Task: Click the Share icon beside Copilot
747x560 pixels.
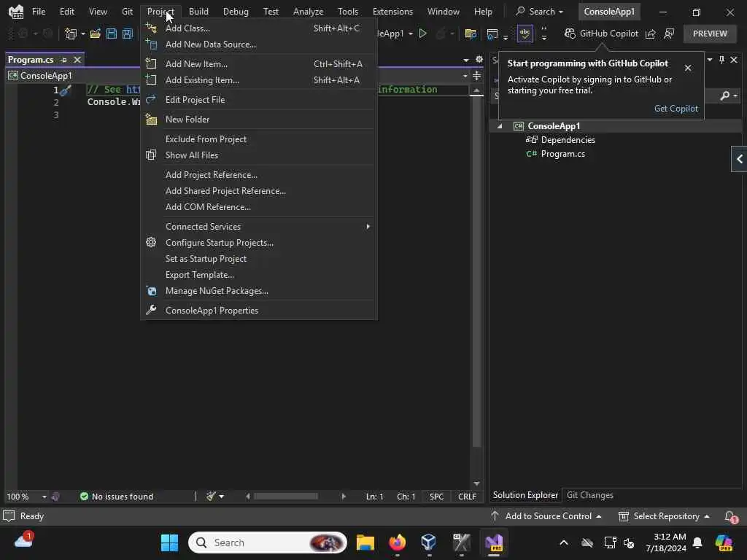Action: pyautogui.click(x=650, y=34)
